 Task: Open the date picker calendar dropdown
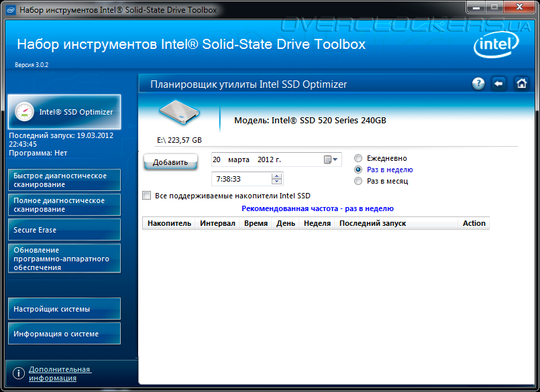pyautogui.click(x=331, y=159)
